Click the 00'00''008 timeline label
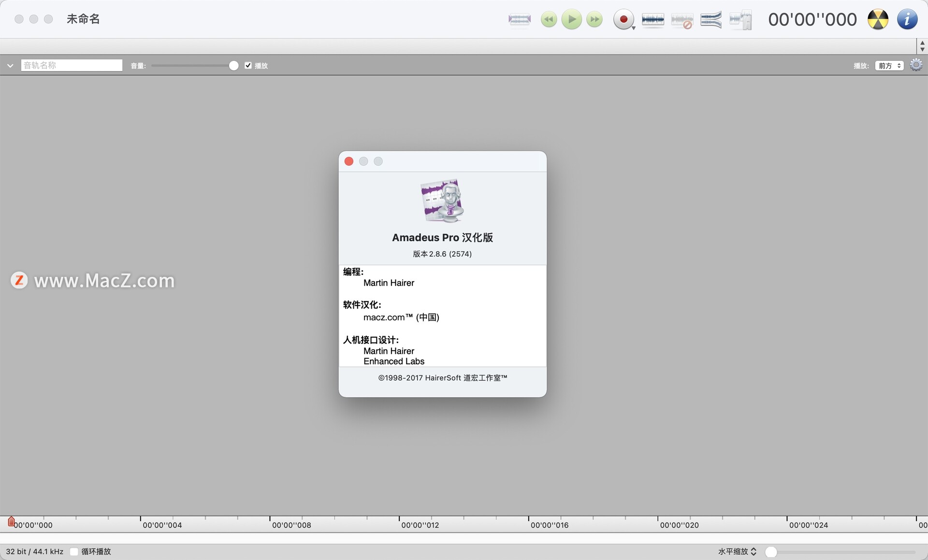The image size is (928, 560). coord(291,525)
